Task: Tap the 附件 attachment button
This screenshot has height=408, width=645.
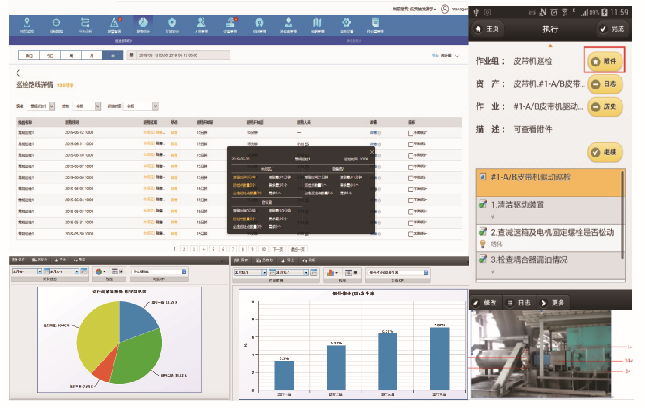Action: click(x=605, y=62)
